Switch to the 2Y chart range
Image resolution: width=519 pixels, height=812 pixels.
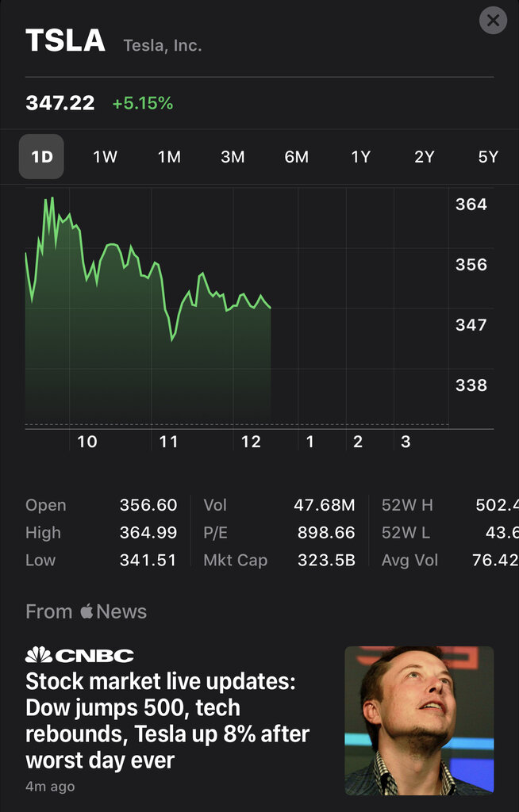pyautogui.click(x=425, y=156)
